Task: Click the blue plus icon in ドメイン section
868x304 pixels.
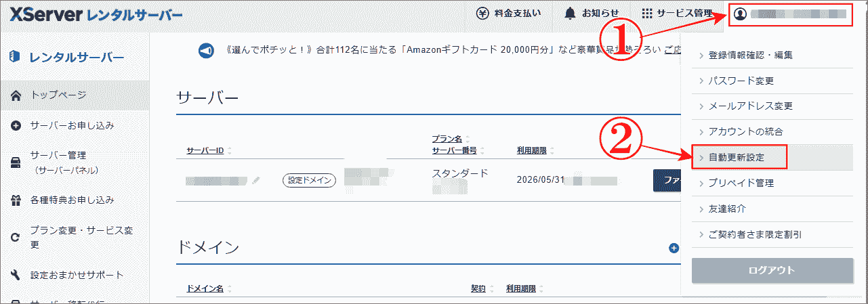Action: (674, 248)
